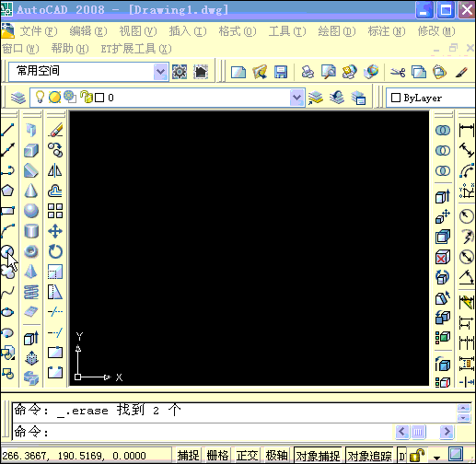
Task: Select the Spline curve tool
Action: (7, 292)
